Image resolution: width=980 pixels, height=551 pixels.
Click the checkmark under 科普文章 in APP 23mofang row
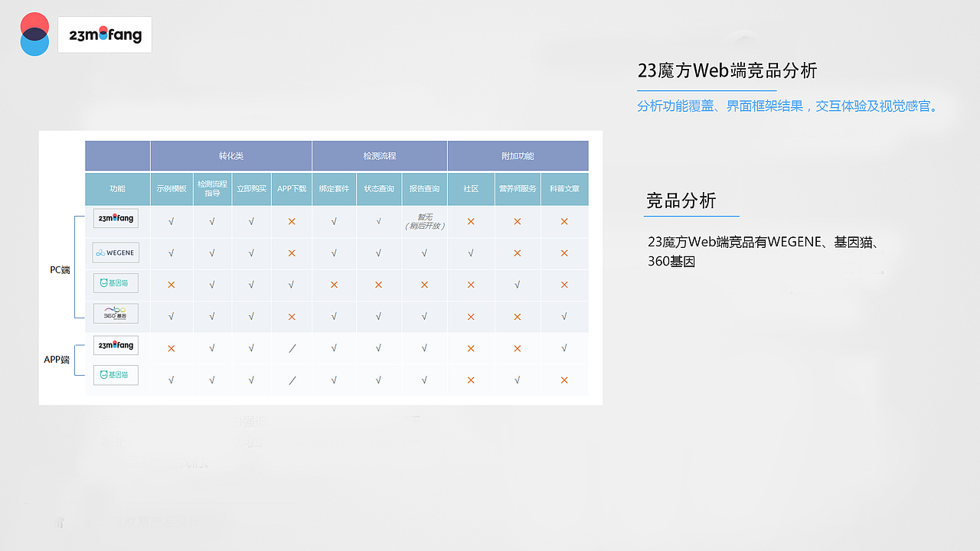[563, 348]
